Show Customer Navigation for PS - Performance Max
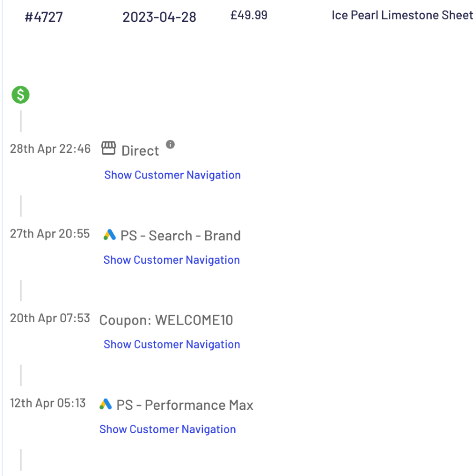The image size is (476, 476). (168, 429)
